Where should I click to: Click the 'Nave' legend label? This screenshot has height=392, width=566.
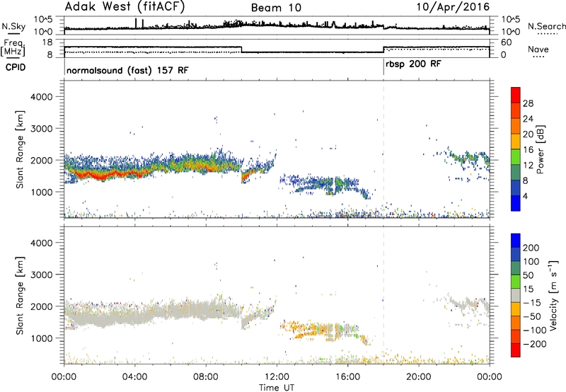[538, 50]
